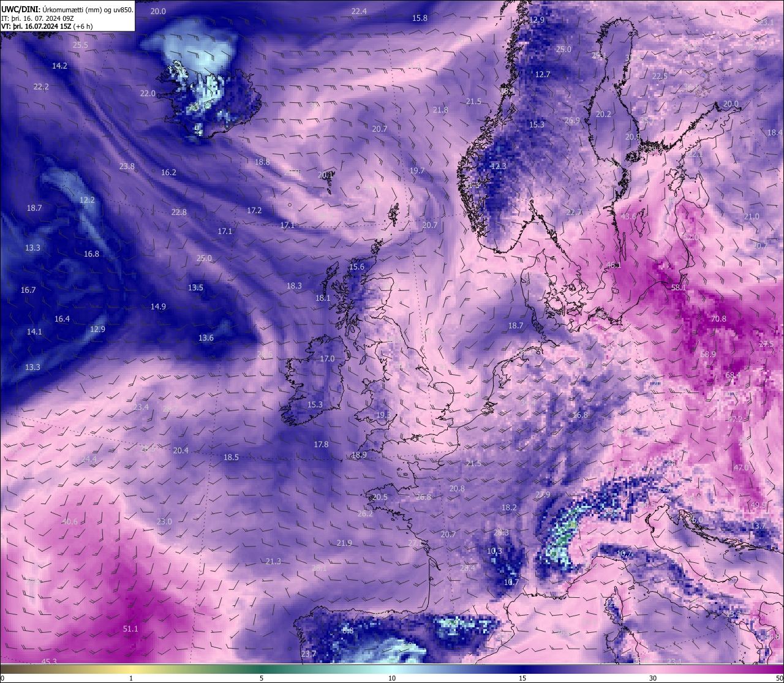Click the VT 15Z (+6 h) valid time line
This screenshot has width=784, height=683.
pyautogui.click(x=47, y=26)
